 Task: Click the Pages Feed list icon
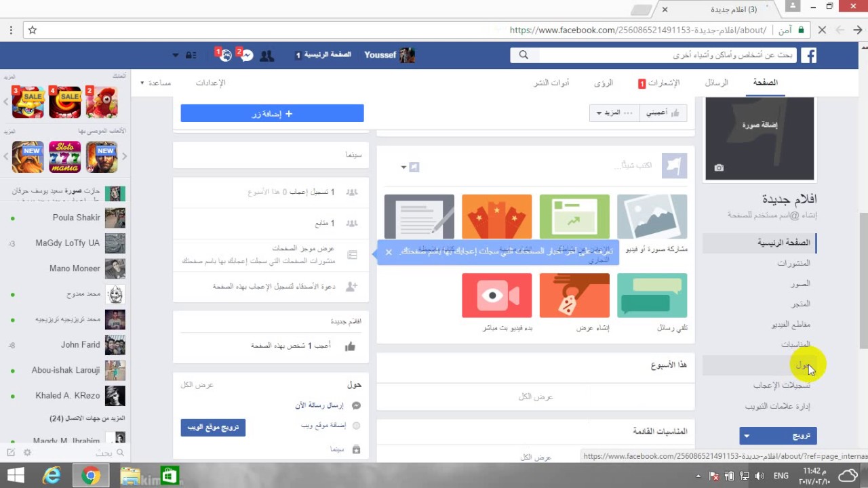352,255
